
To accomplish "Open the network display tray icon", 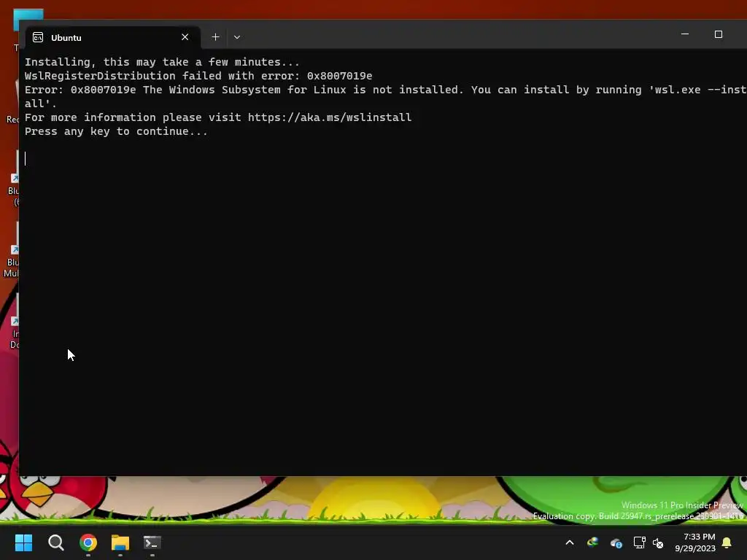I will (x=639, y=542).
